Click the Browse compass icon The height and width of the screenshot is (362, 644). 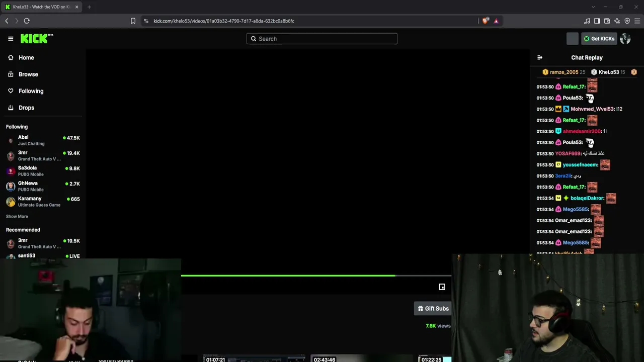coord(11,74)
